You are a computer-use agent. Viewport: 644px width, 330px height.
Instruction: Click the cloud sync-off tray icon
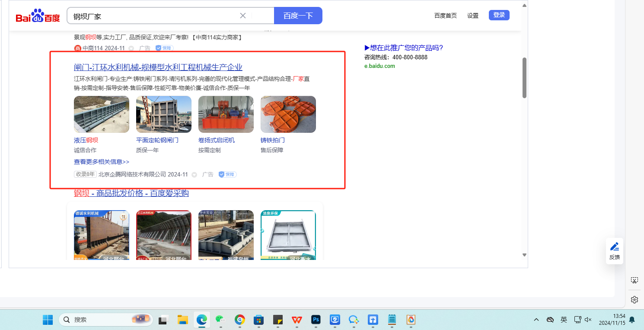click(x=550, y=320)
